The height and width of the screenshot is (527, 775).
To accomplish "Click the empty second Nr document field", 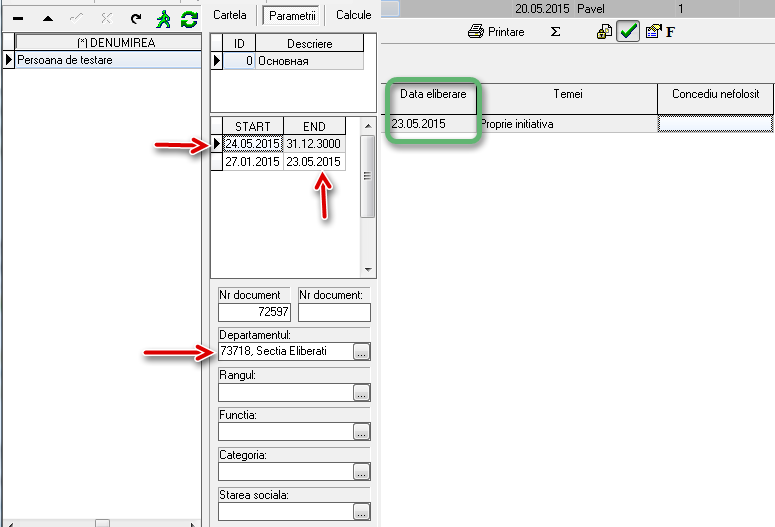I will (x=334, y=312).
